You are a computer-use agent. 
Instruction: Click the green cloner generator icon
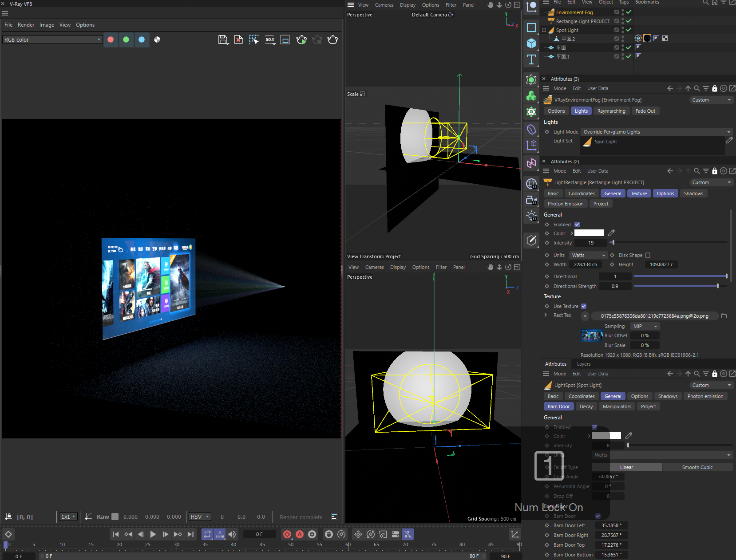tap(531, 96)
